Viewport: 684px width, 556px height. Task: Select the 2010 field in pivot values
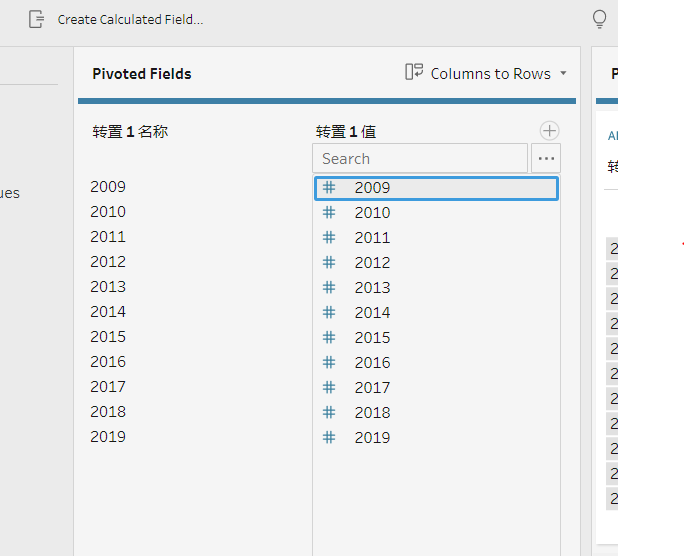(372, 212)
